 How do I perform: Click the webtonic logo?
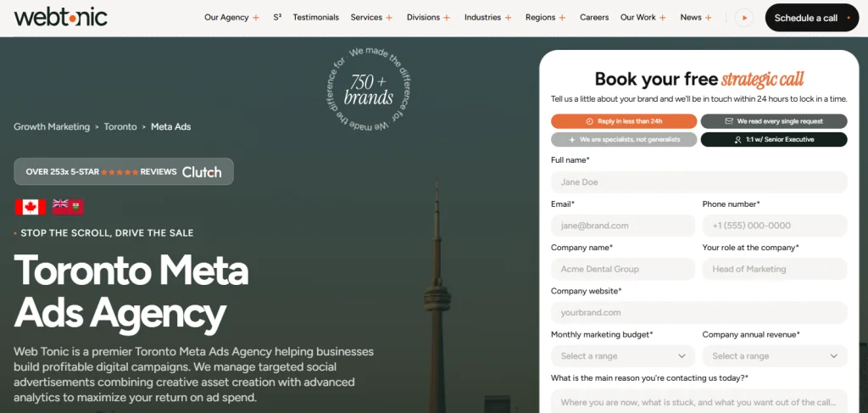61,17
